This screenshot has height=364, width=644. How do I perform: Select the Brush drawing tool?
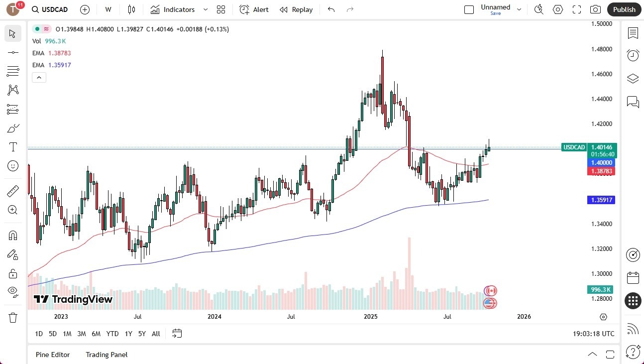13,128
